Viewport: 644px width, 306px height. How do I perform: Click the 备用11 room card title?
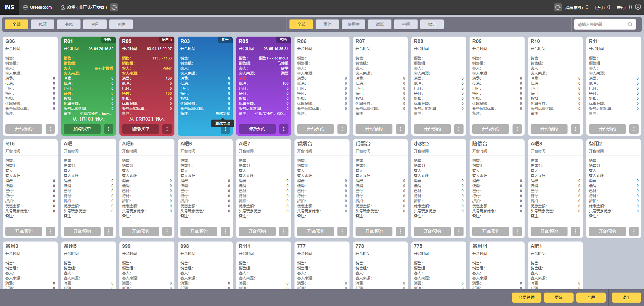coord(480,246)
